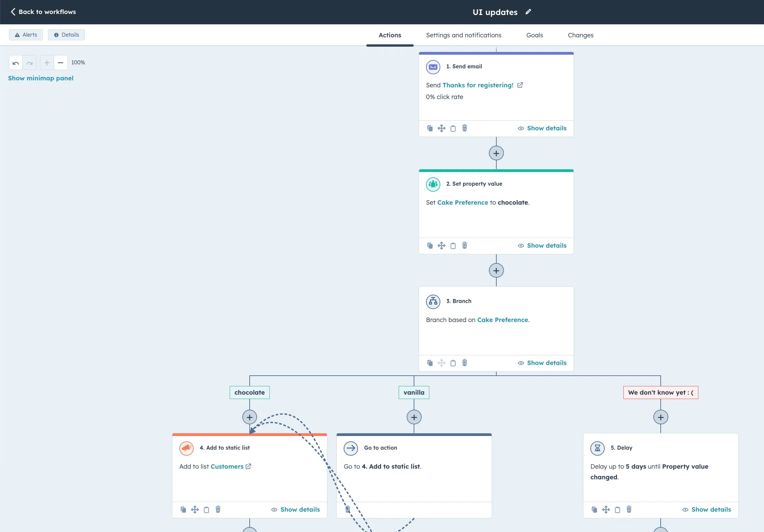
Task: Show the minimap panel
Action: click(41, 78)
